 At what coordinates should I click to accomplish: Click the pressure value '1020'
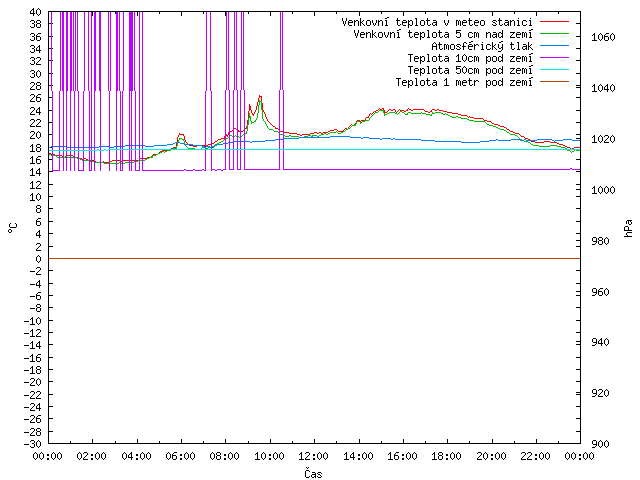pyautogui.click(x=603, y=139)
